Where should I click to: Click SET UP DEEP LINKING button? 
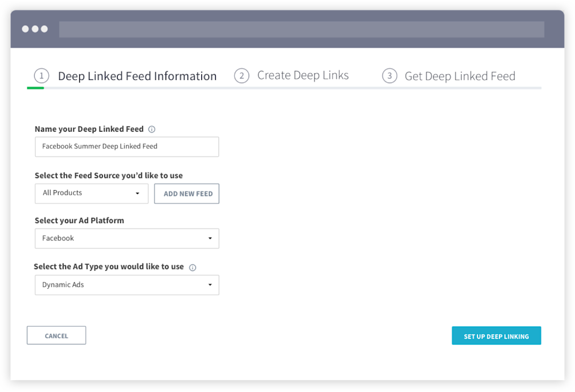coord(496,336)
